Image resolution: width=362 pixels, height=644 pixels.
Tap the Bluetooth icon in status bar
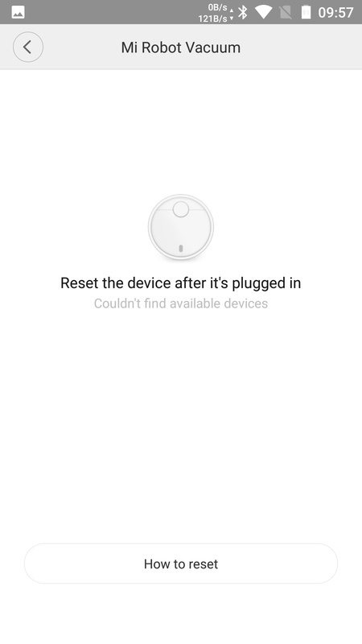244,12
